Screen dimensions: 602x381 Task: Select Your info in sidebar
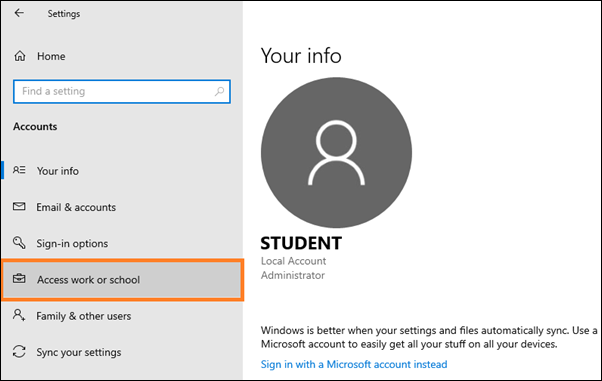coord(58,171)
